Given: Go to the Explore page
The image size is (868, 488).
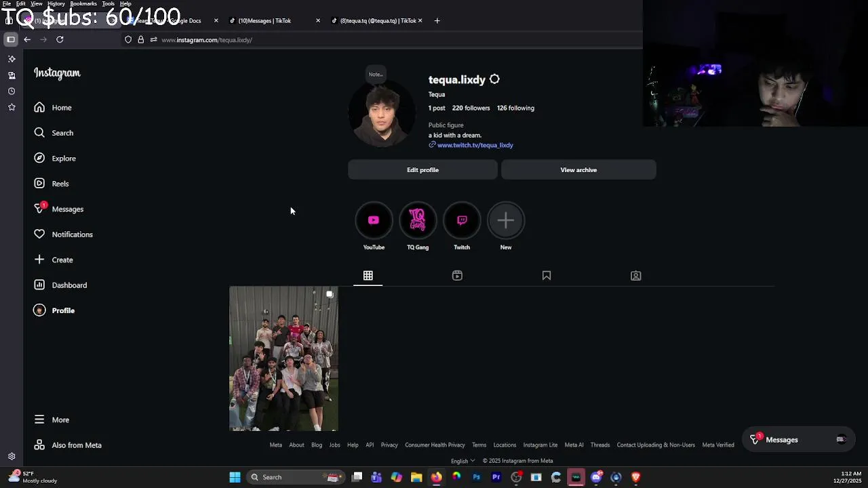Looking at the screenshot, I should click(x=55, y=159).
